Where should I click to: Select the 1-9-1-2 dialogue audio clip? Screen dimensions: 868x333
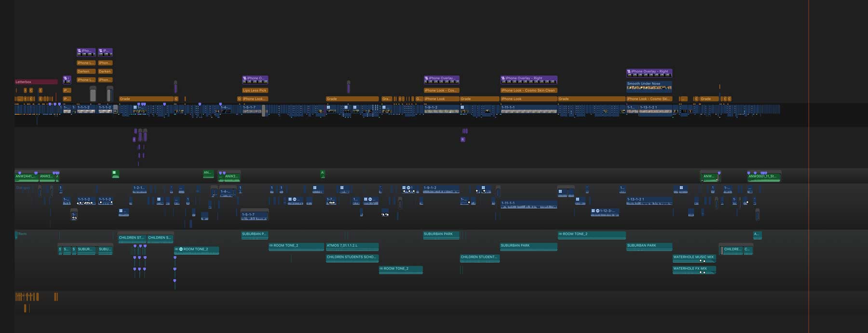(441, 190)
